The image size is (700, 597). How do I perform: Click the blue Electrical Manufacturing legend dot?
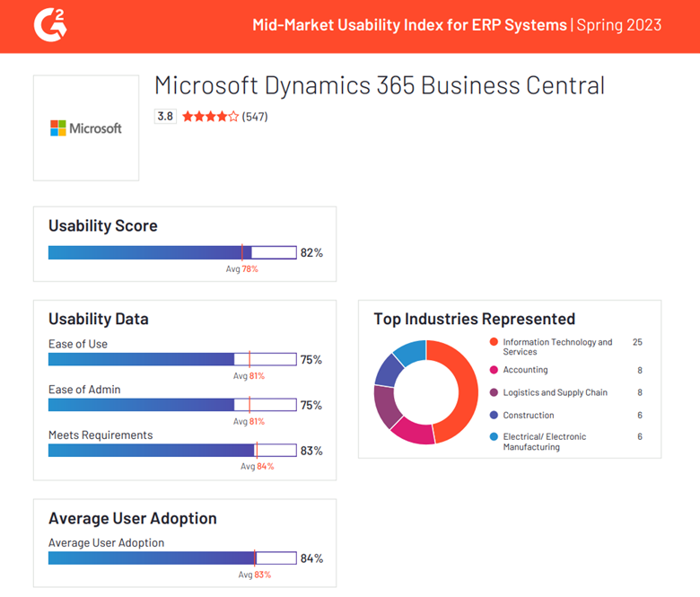494,436
